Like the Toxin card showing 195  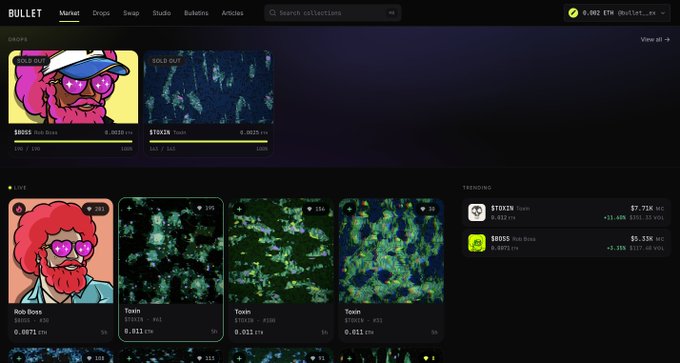(x=206, y=208)
